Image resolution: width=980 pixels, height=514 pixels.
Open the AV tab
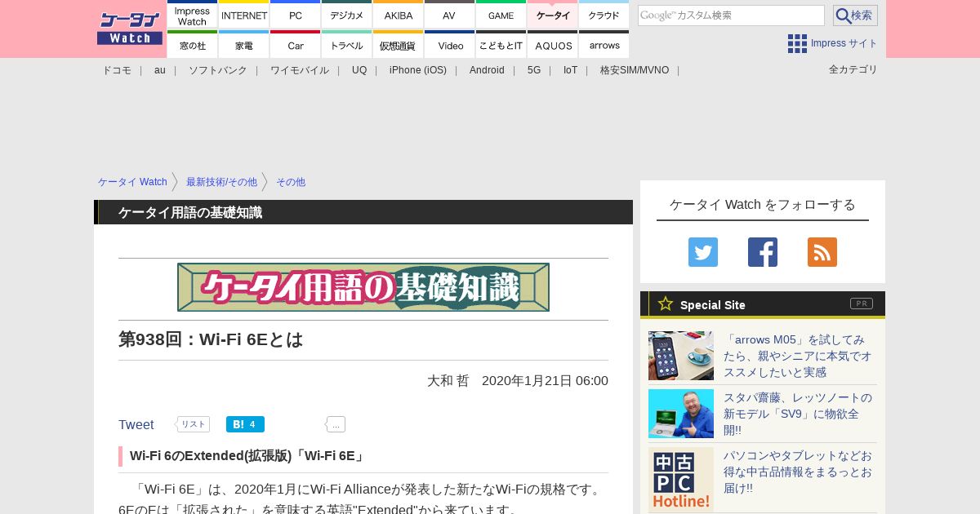[x=449, y=15]
